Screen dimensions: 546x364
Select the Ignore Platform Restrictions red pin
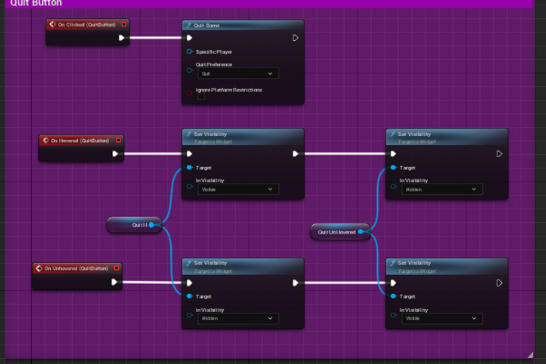pos(189,93)
